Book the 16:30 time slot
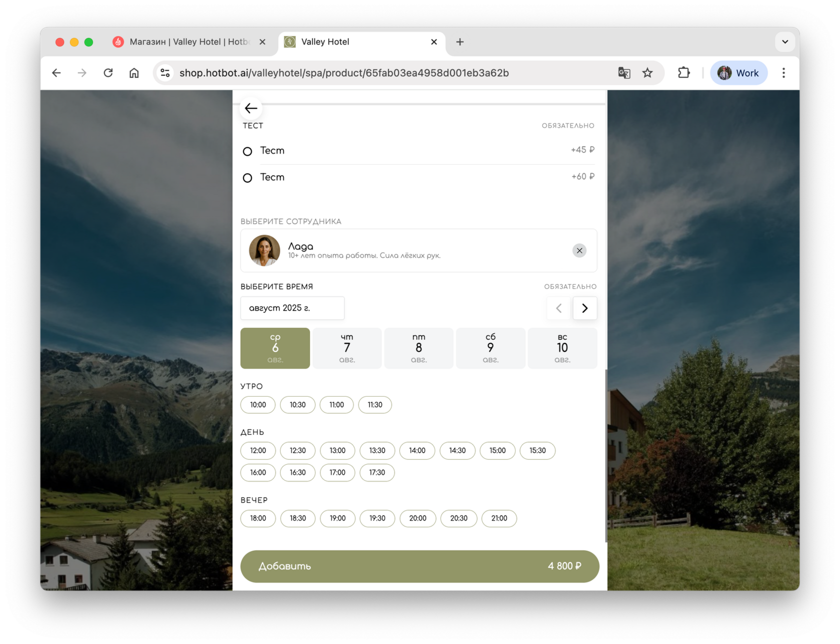 [x=297, y=473]
